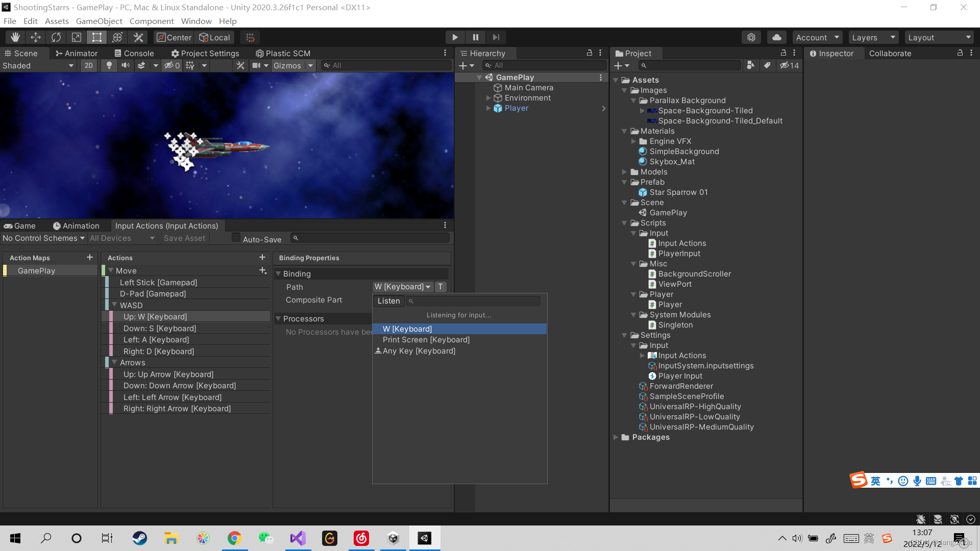Select the Hand tool in toolbar
This screenshot has height=551, width=980.
(15, 37)
